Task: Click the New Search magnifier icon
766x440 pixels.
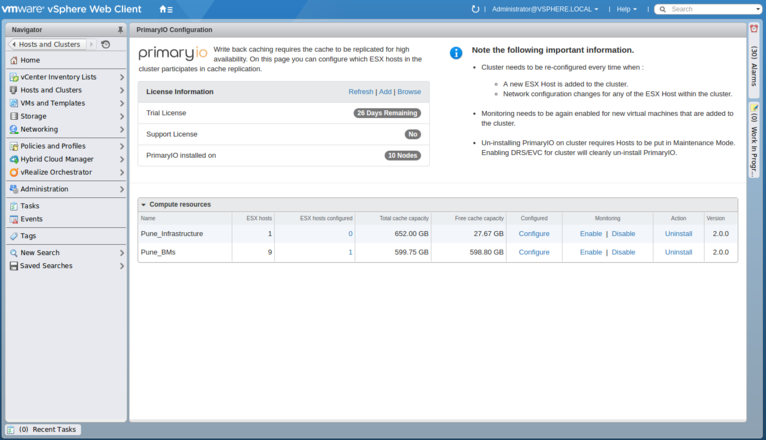Action: click(x=14, y=253)
